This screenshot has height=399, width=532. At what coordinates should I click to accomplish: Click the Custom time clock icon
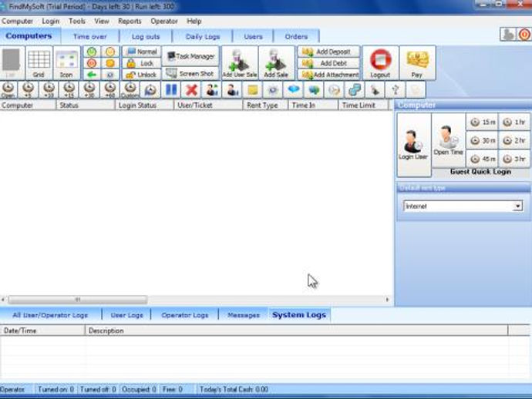(130, 90)
